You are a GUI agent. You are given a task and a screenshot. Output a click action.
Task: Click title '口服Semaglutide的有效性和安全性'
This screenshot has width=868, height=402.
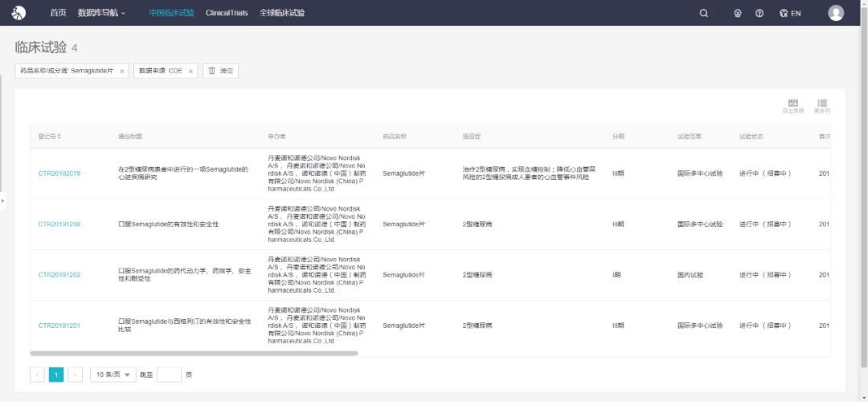169,224
